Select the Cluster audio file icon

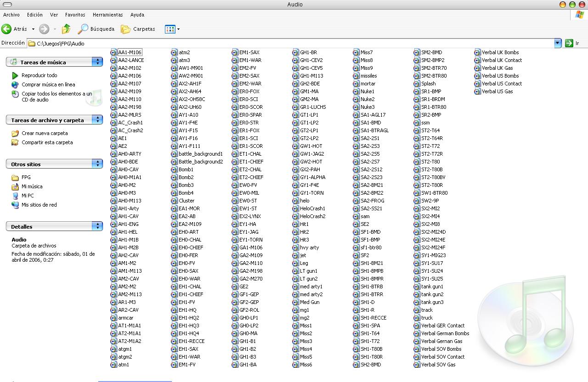pos(174,201)
